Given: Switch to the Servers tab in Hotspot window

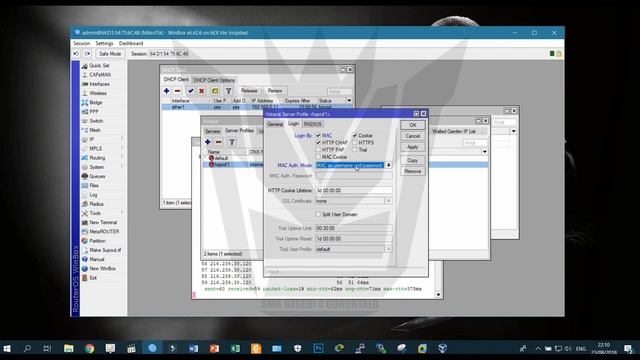Looking at the screenshot, I should click(213, 131).
